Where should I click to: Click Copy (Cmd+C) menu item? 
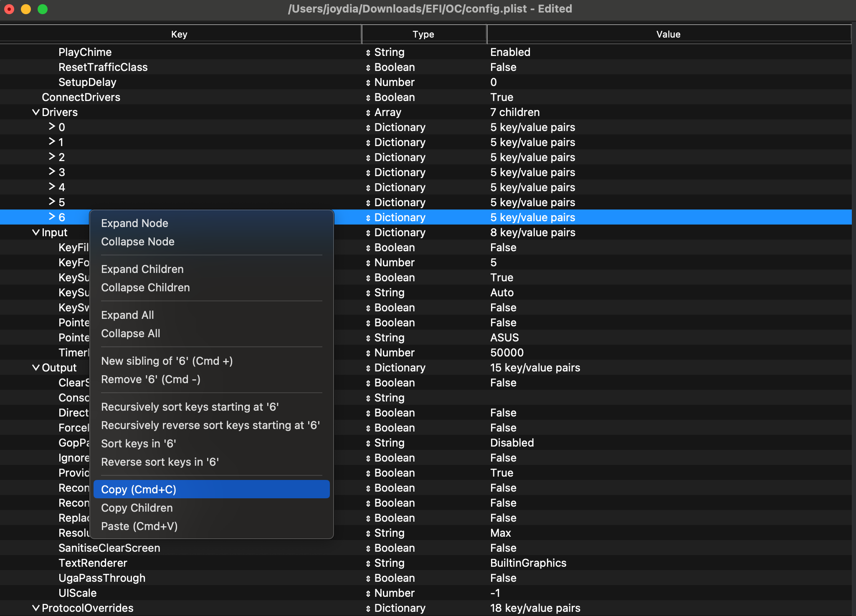211,489
